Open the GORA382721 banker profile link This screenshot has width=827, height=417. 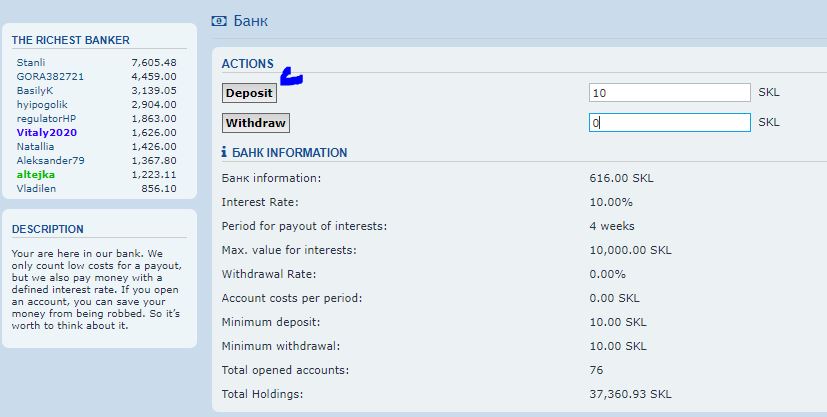point(50,76)
